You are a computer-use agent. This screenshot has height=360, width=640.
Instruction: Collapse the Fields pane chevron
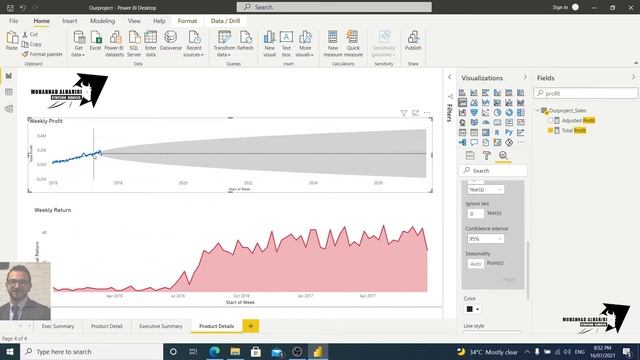[x=633, y=77]
